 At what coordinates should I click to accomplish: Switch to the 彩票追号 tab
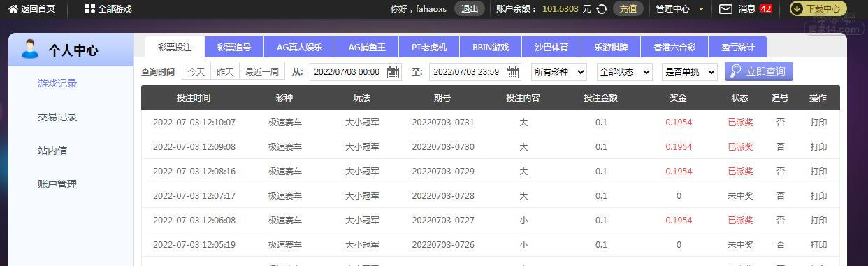coord(234,48)
